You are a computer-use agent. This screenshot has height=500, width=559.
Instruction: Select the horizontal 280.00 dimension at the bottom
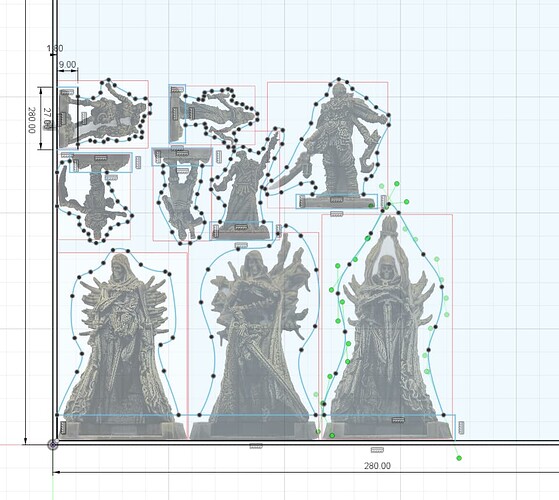[377, 466]
